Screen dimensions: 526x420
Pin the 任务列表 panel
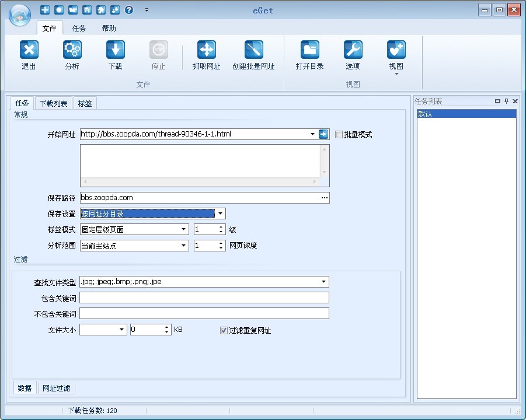tap(507, 101)
